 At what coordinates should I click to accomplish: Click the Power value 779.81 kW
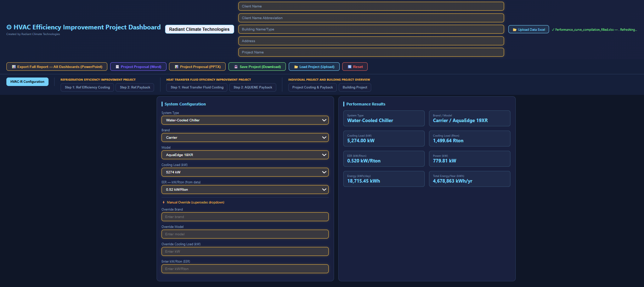coord(445,161)
